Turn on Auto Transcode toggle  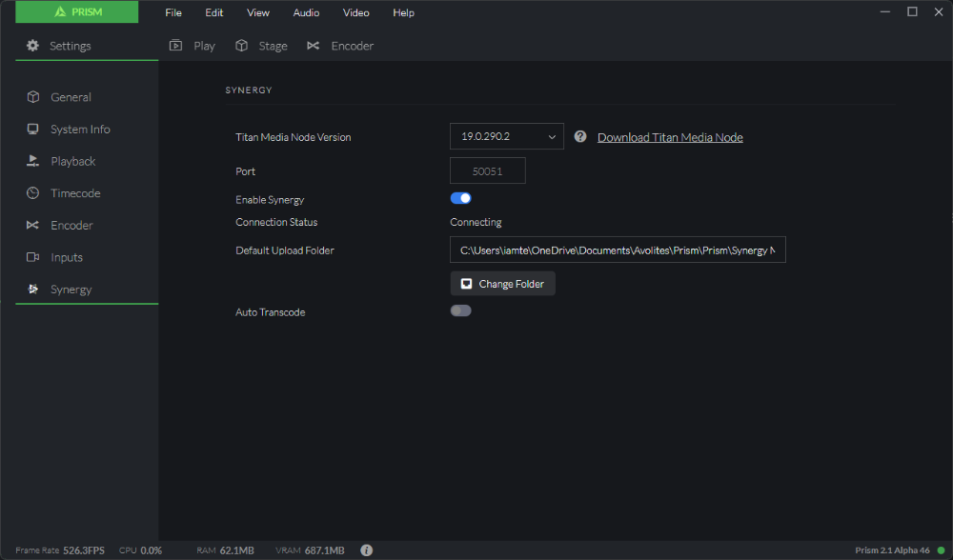click(460, 311)
